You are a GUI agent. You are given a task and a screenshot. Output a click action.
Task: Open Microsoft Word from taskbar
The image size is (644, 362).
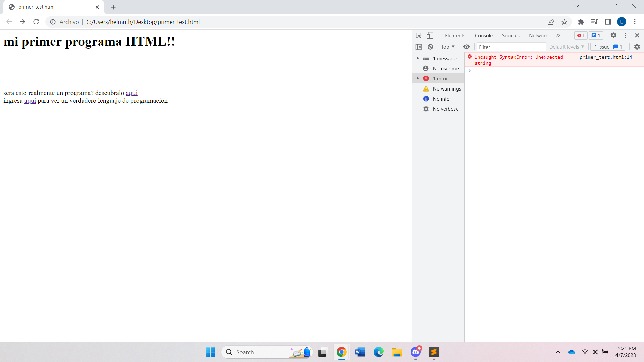pyautogui.click(x=360, y=352)
